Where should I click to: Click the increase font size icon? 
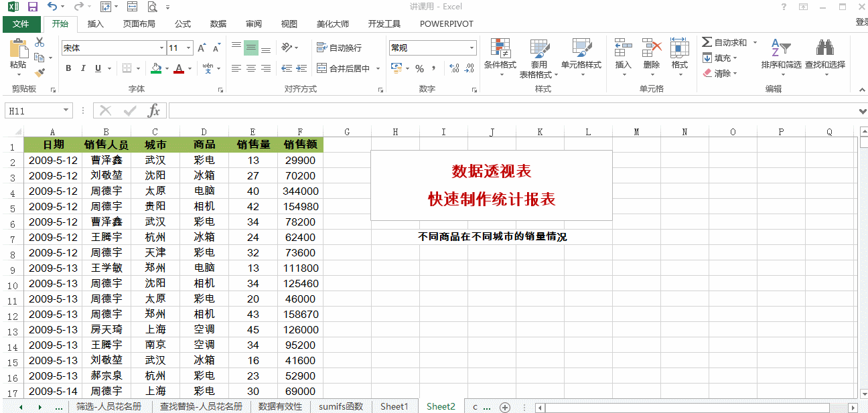point(202,48)
